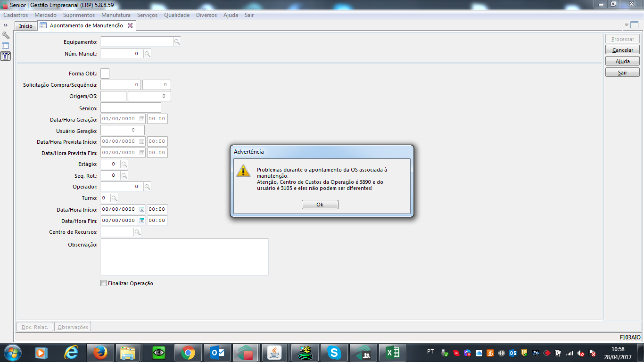The height and width of the screenshot is (362, 644).
Task: Open Google Chrome from the taskbar
Action: pyautogui.click(x=188, y=352)
